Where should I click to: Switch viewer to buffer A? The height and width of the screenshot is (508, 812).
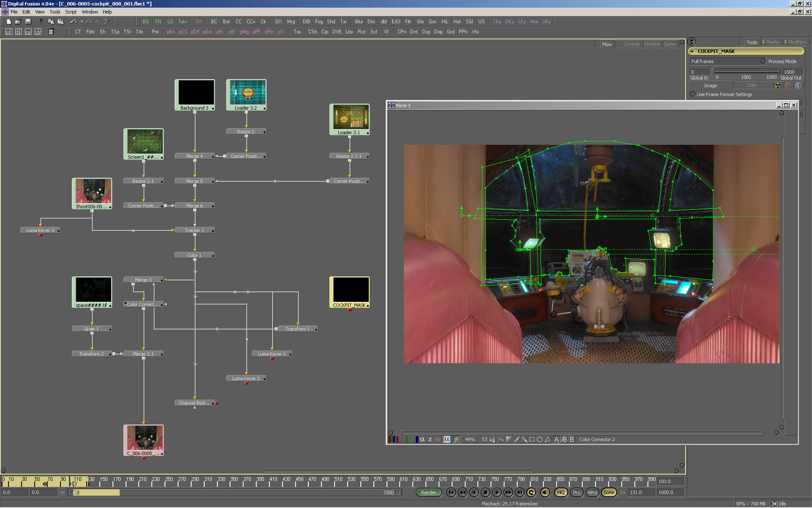[557, 439]
